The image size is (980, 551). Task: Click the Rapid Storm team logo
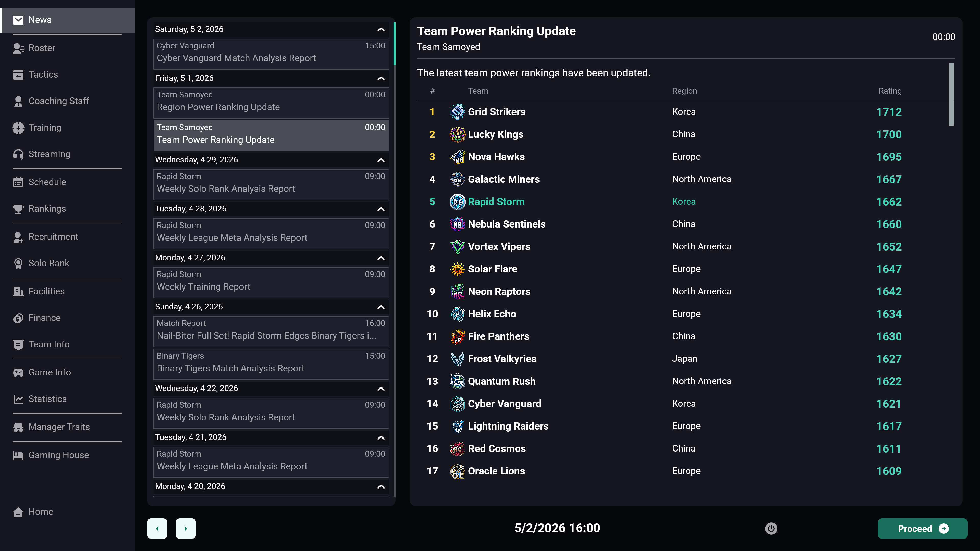click(457, 202)
